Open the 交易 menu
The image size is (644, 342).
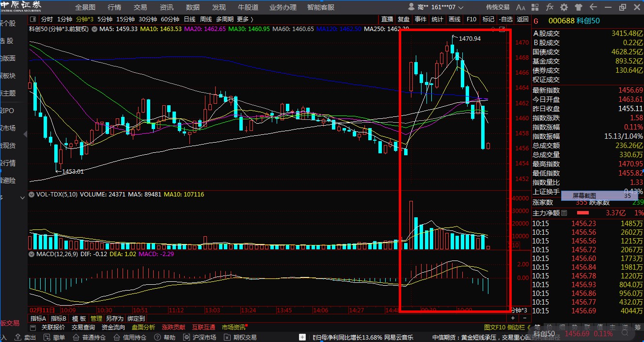coord(141,7)
